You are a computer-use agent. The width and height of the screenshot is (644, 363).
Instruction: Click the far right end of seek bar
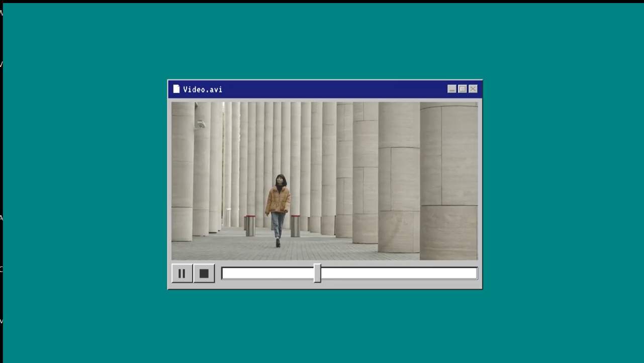pyautogui.click(x=475, y=274)
